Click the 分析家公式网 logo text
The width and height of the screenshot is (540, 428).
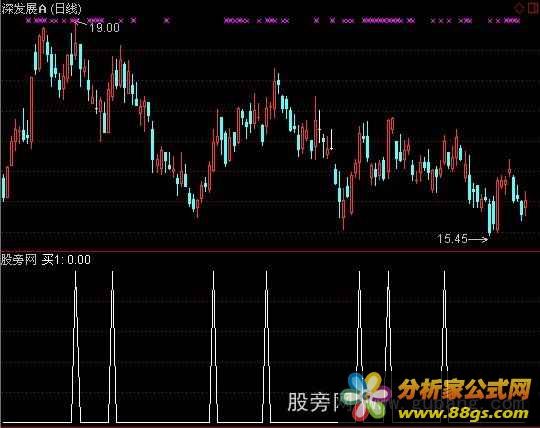[x=465, y=390]
